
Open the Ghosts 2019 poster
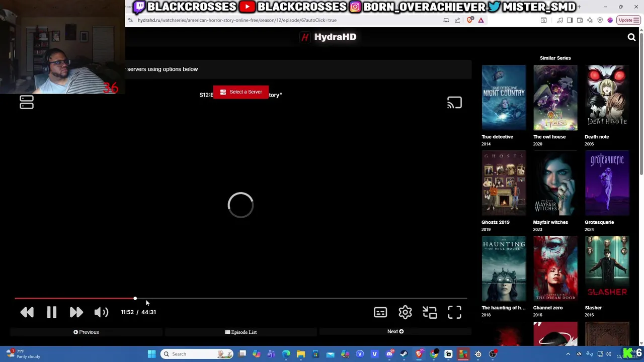tap(504, 183)
